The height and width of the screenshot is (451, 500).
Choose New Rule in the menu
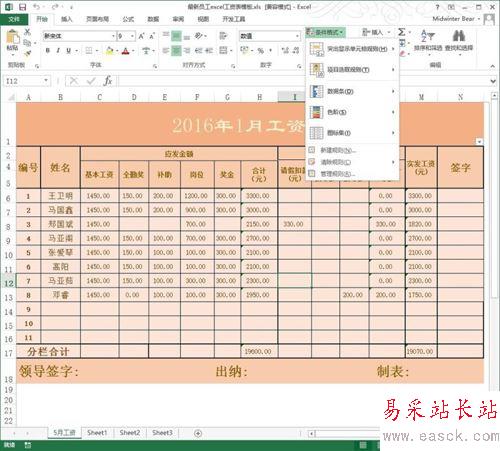[x=352, y=150]
